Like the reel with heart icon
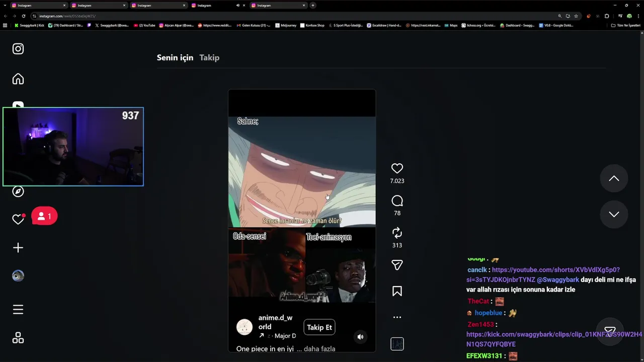Viewport: 644px width, 362px height. (397, 168)
